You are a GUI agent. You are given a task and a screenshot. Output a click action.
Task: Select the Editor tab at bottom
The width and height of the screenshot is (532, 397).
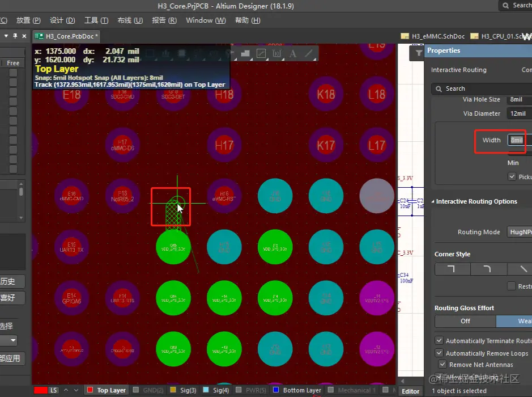[x=410, y=391]
